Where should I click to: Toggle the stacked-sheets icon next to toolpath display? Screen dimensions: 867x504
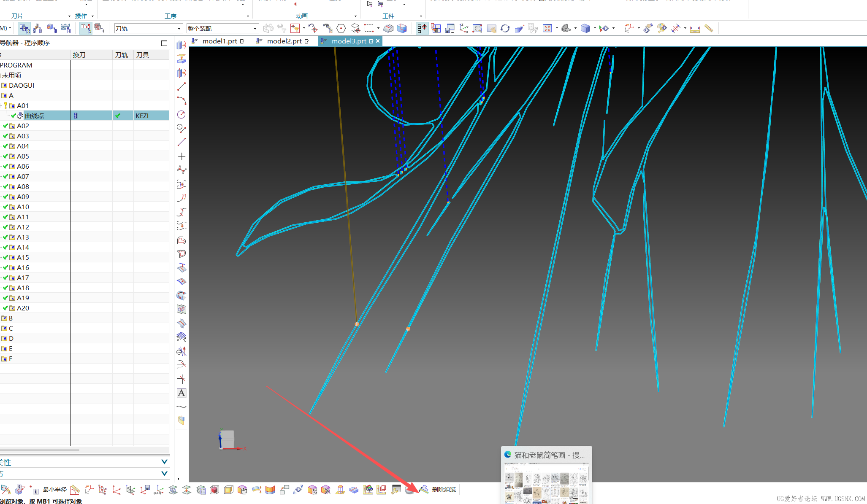(x=100, y=28)
